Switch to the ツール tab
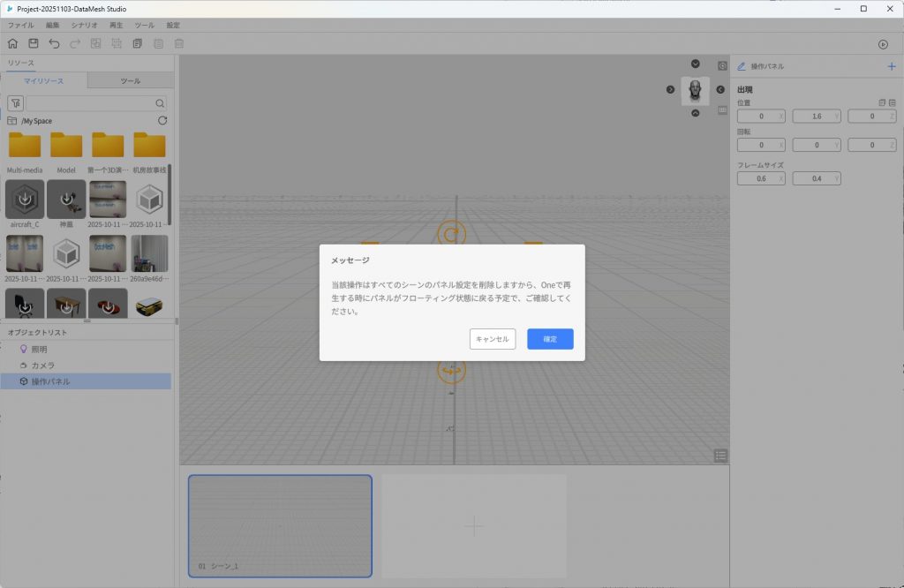 pos(130,81)
